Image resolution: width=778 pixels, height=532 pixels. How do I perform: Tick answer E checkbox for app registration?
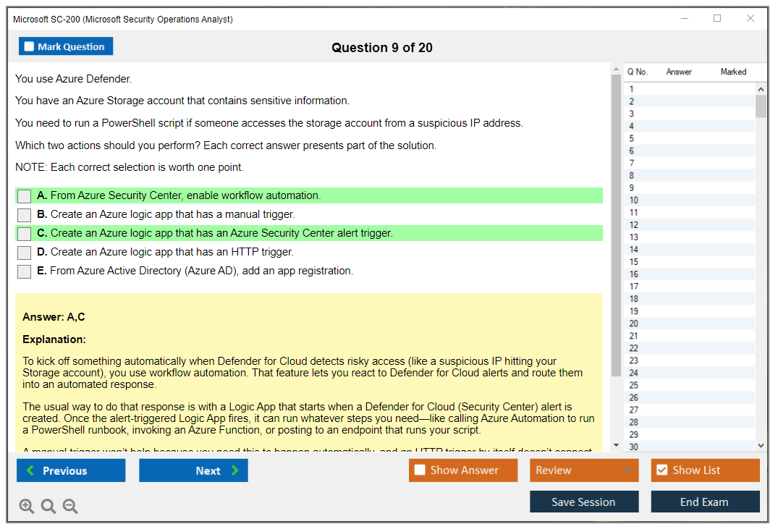(25, 271)
